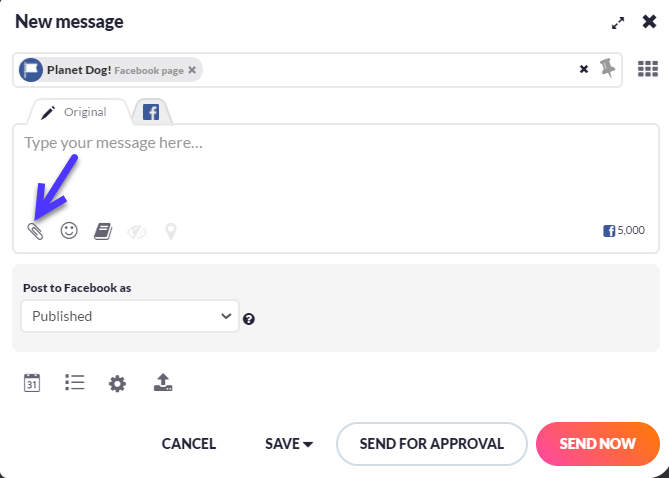Click into the message text field

(336, 171)
